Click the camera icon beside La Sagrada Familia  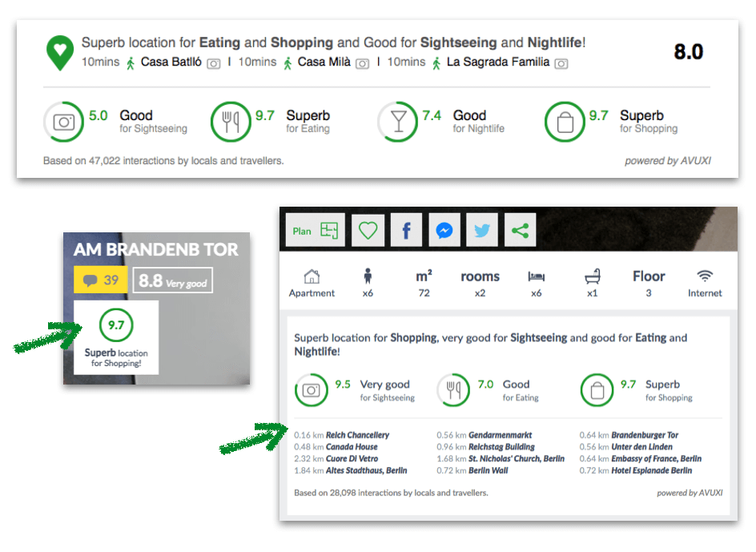(x=561, y=63)
